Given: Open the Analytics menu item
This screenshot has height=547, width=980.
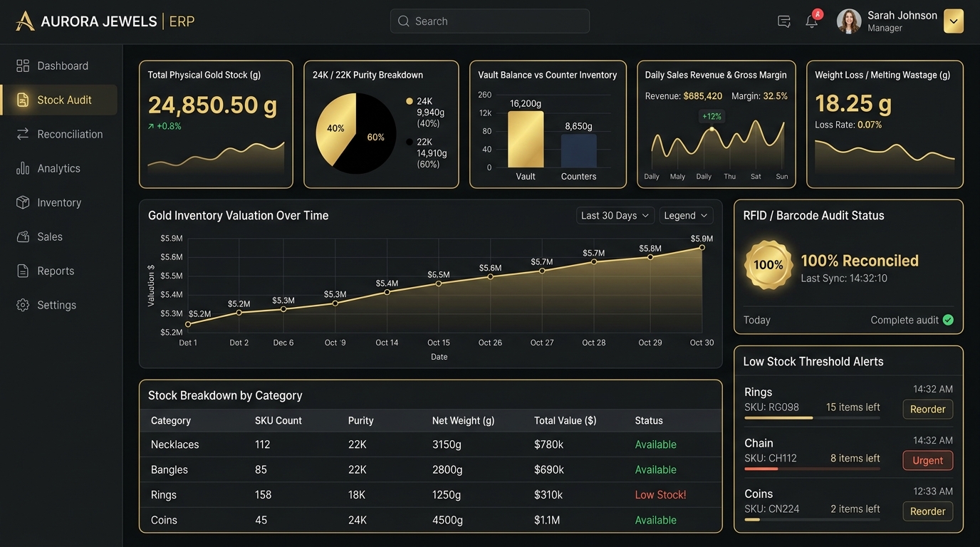Looking at the screenshot, I should 59,168.
